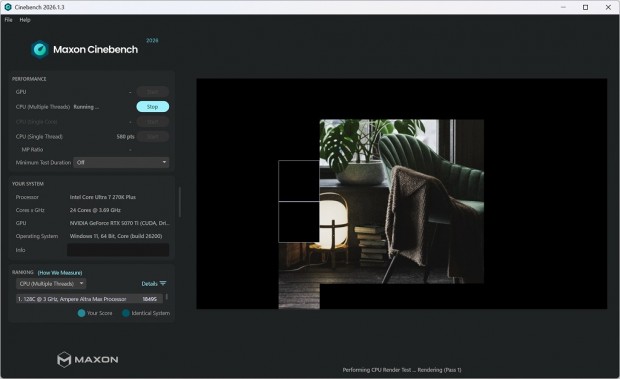Open the ranking CPU (Multiple Threads) dropdown
This screenshot has width=620, height=379.
[x=51, y=284]
